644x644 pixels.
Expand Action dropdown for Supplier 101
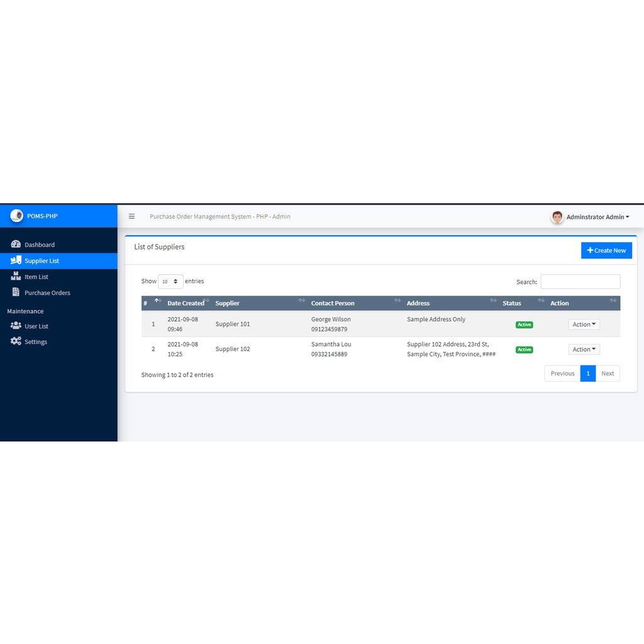click(x=584, y=325)
